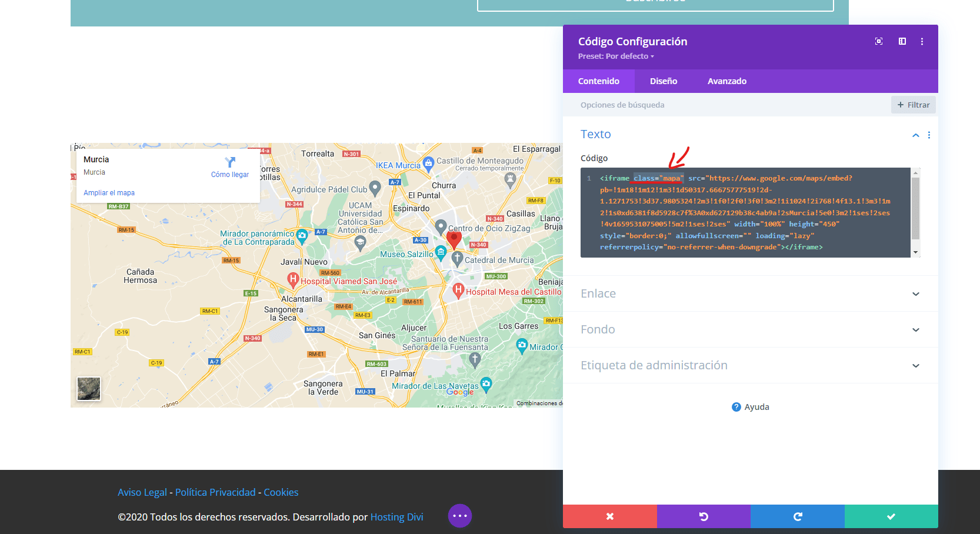The width and height of the screenshot is (980, 534).
Task: Click Ampliar el mapa link
Action: [109, 193]
